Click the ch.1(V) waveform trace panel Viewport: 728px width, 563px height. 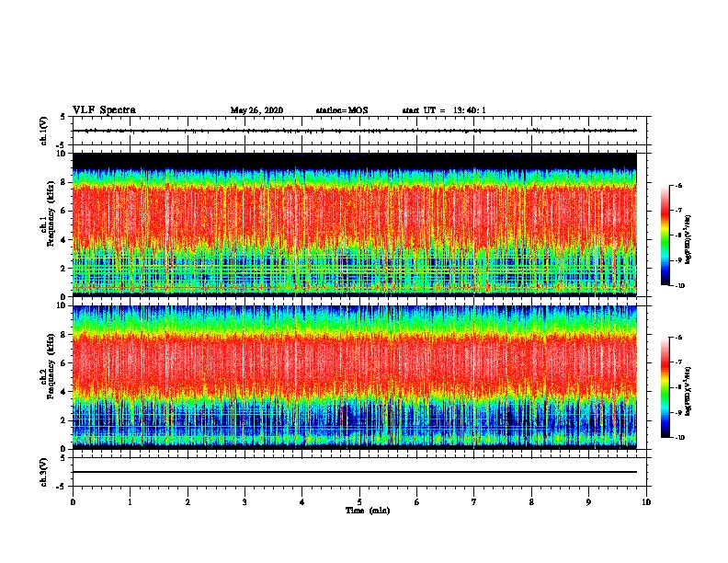[359, 131]
